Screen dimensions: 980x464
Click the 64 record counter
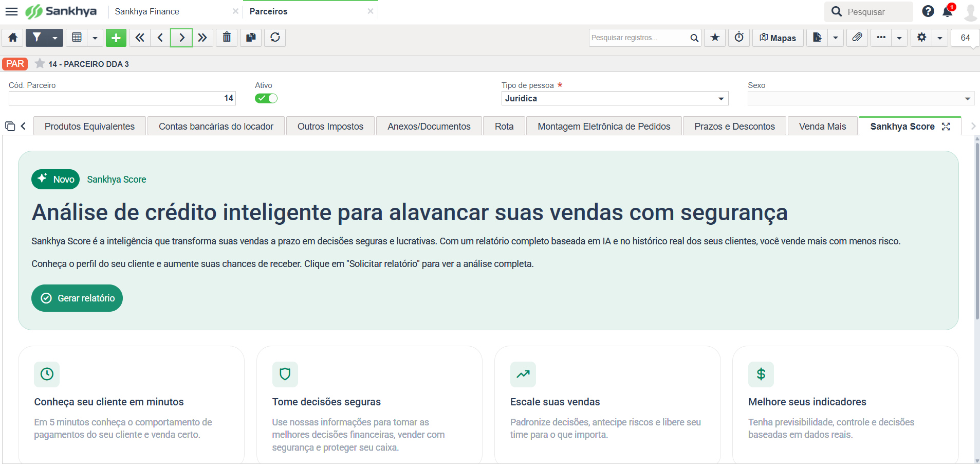(x=965, y=38)
